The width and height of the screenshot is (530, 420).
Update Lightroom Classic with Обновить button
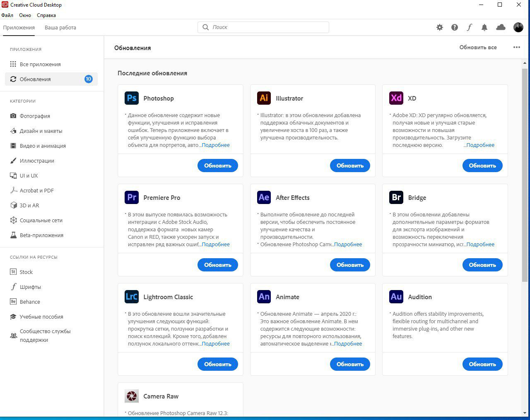pos(218,364)
